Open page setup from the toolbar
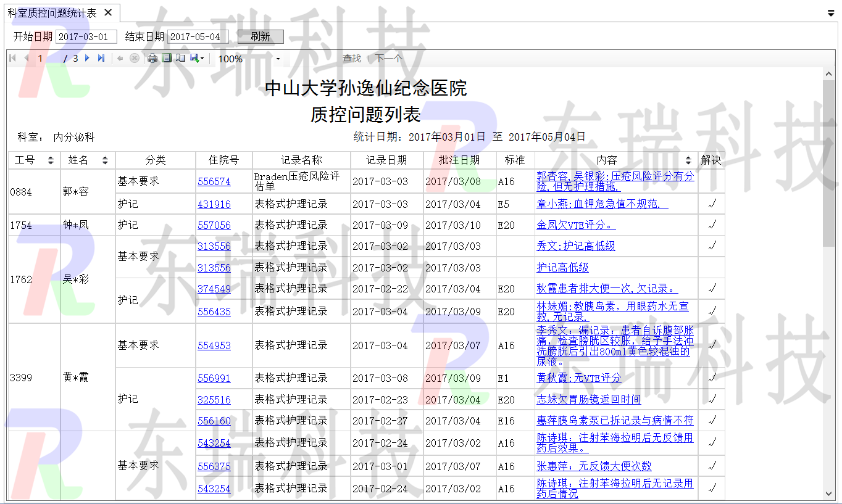The height and width of the screenshot is (504, 842). click(x=180, y=59)
